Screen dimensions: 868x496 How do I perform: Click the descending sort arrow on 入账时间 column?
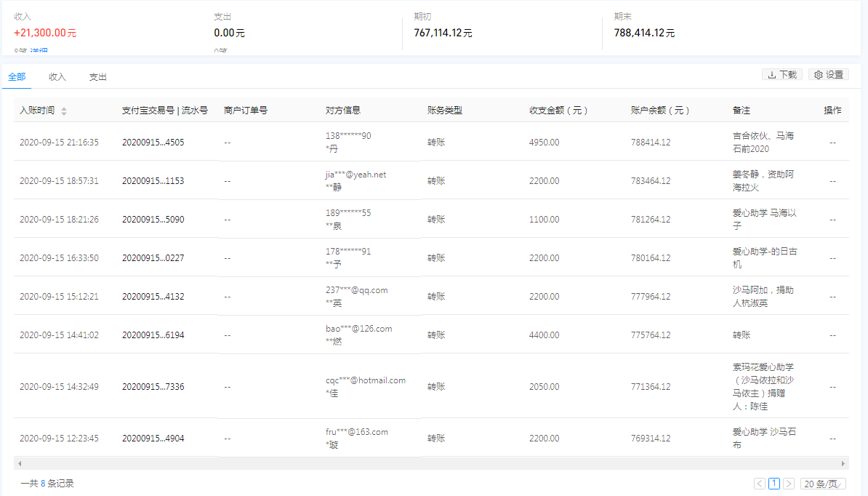coord(64,113)
